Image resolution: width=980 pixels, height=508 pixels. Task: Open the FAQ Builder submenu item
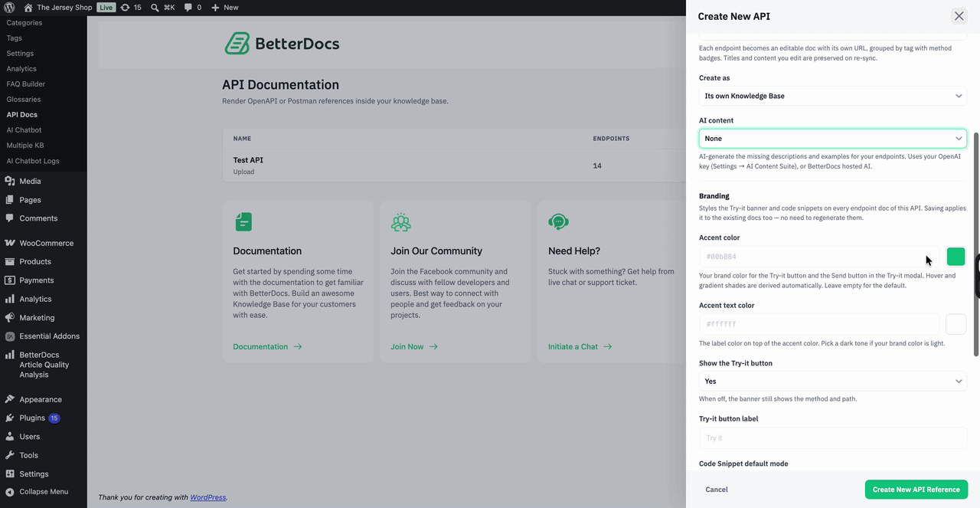click(x=26, y=84)
